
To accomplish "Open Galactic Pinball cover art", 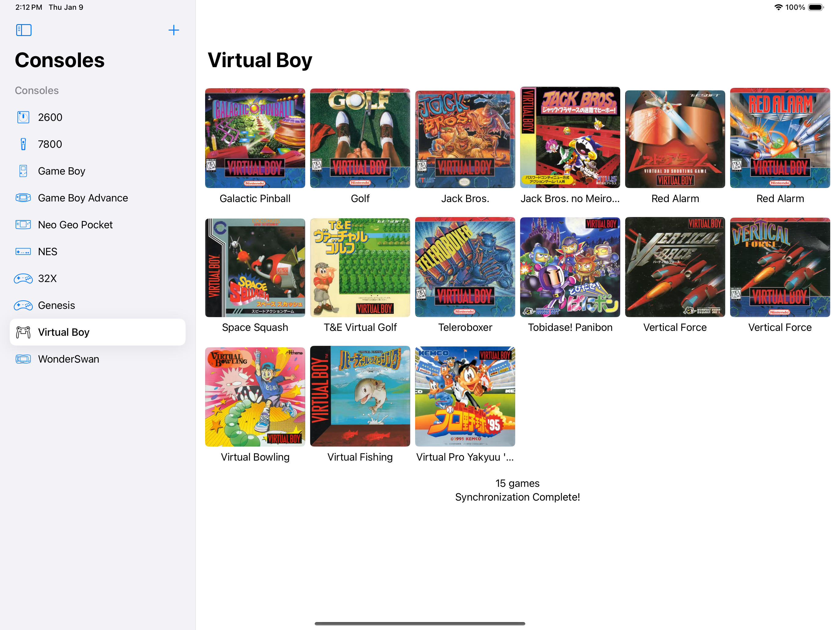I will click(255, 138).
